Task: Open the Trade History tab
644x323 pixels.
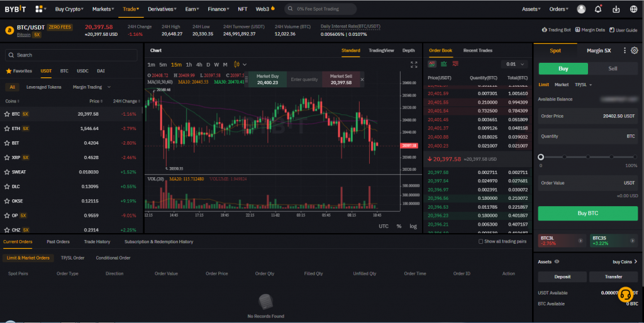Action: click(x=97, y=242)
